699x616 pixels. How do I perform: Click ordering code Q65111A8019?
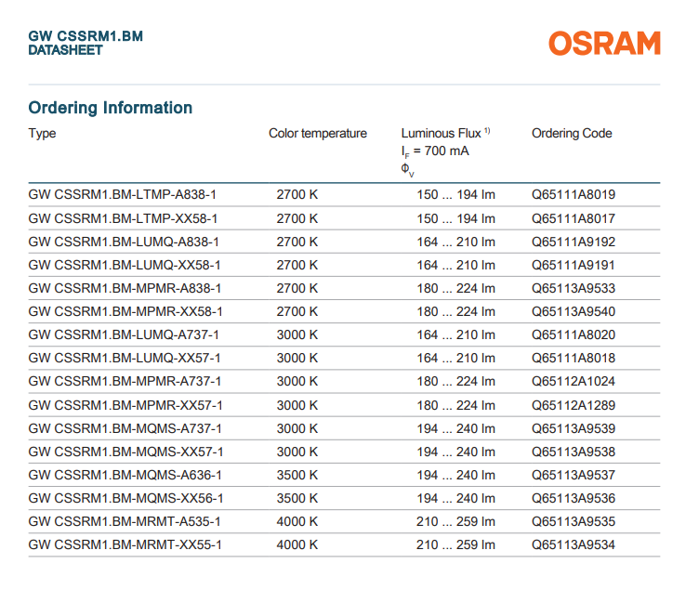point(574,195)
